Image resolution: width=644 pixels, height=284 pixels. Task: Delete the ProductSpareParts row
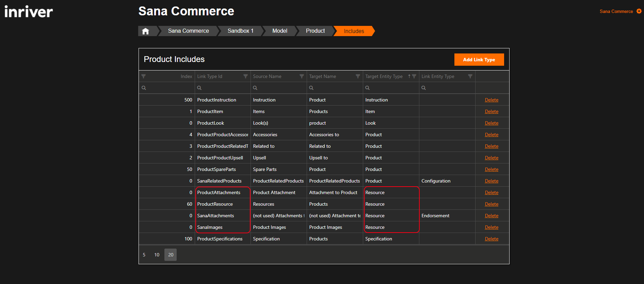492,169
